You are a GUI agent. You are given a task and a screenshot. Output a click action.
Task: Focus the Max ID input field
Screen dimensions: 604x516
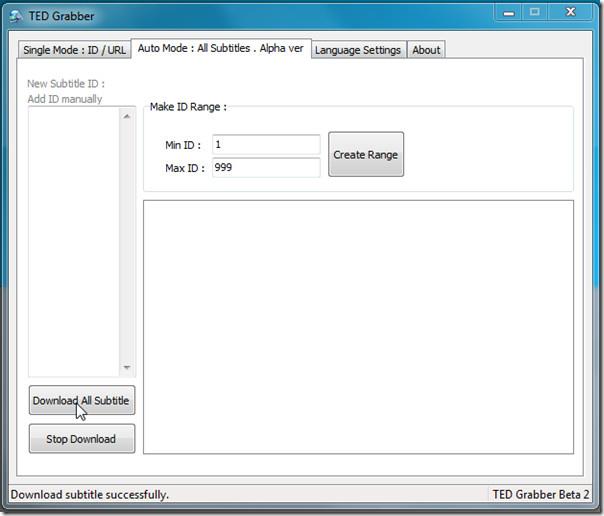point(266,168)
